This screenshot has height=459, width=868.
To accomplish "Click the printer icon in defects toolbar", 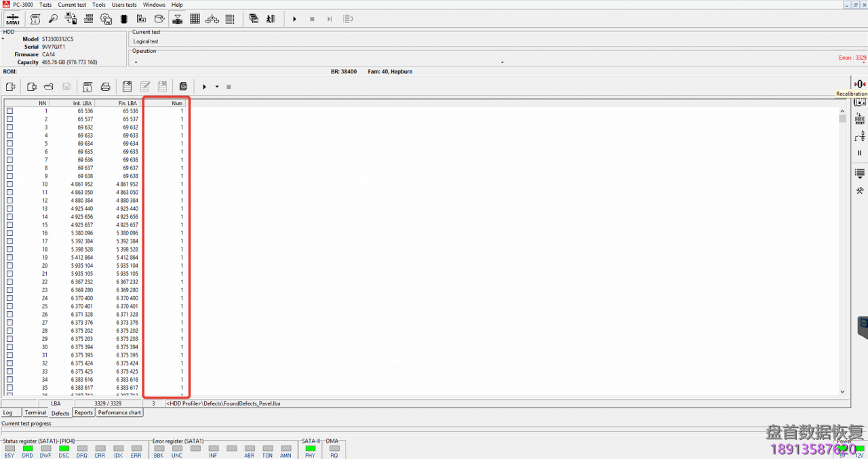I will pos(105,87).
